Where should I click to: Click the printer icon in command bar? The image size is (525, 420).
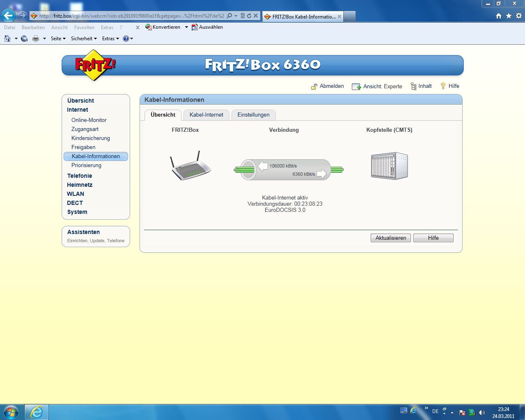pos(36,39)
